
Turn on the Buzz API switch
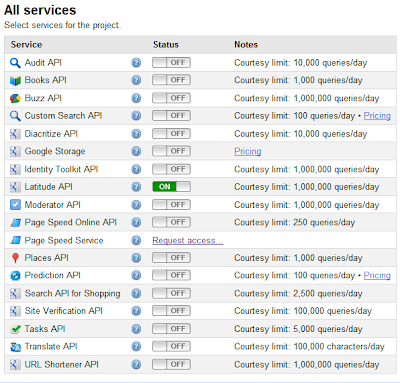[x=171, y=98]
